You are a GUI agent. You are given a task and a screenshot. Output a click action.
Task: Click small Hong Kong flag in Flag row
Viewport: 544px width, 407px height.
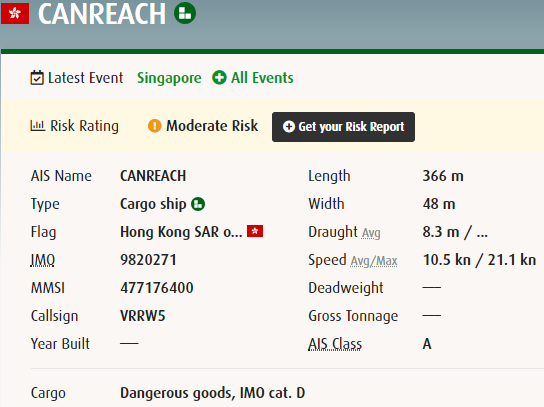point(255,231)
